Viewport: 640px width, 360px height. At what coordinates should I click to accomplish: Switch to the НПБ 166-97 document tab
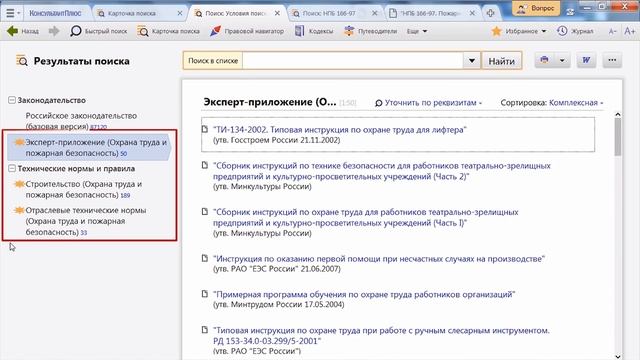coord(430,13)
